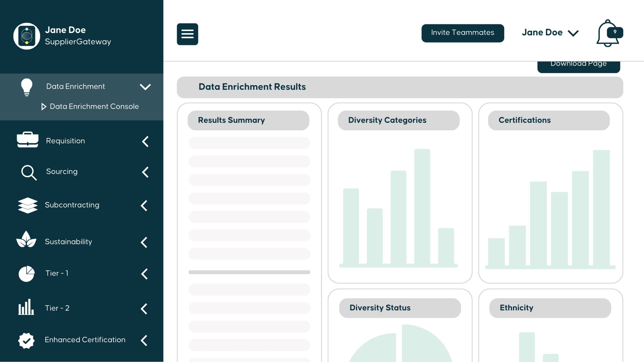
Task: Click the Subcontracting layers icon
Action: tap(28, 205)
